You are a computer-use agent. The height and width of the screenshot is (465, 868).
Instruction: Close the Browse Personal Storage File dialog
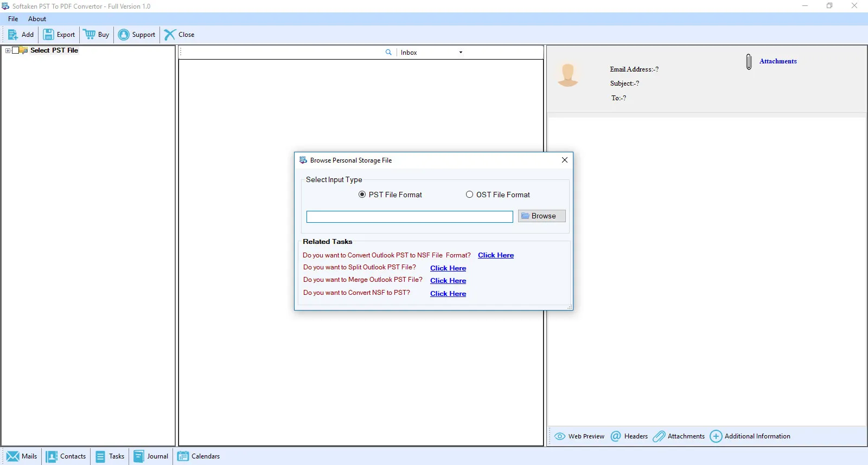pos(565,160)
